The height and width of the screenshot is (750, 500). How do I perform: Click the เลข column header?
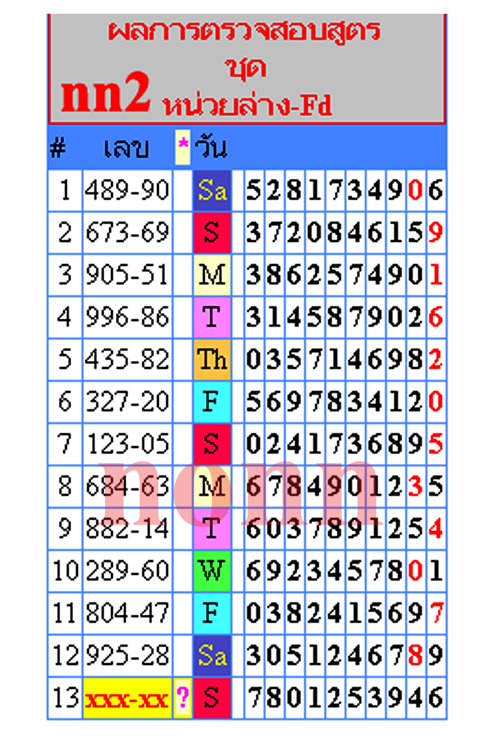point(126,148)
